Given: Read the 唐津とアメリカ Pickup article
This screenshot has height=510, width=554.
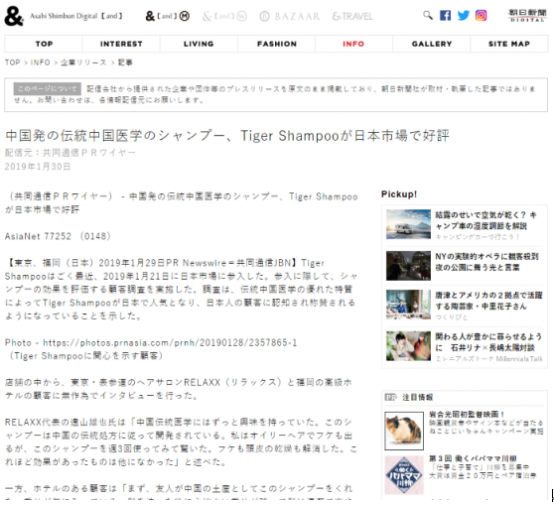Looking at the screenshot, I should click(x=489, y=300).
